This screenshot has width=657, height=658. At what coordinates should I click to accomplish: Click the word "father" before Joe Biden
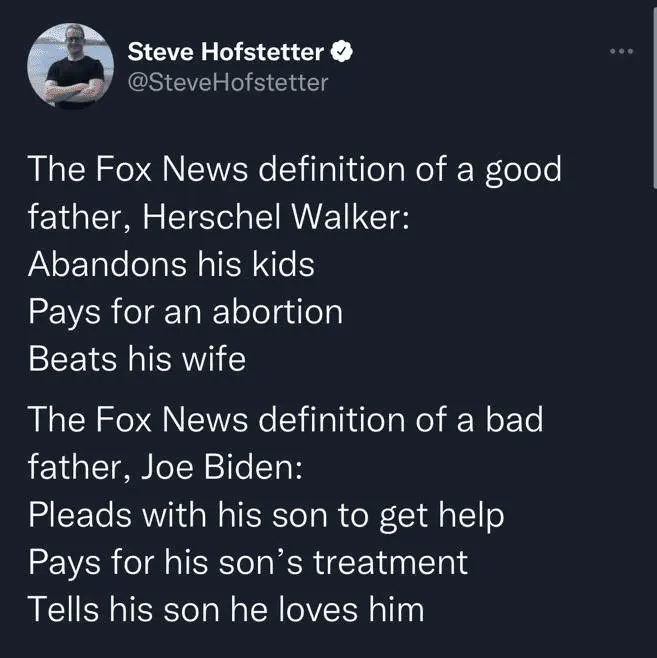point(76,467)
